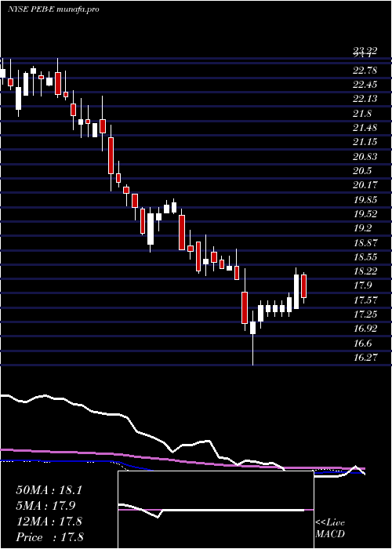Viewport: 392px width, 549px height.
Task: Click the 22.78 price axis label
Action: [365, 71]
